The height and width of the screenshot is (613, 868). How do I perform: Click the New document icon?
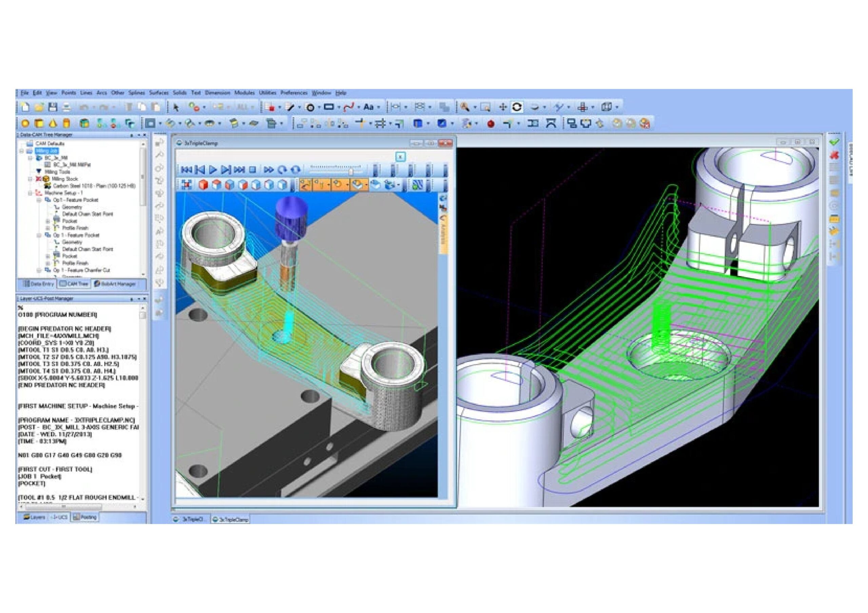point(25,107)
